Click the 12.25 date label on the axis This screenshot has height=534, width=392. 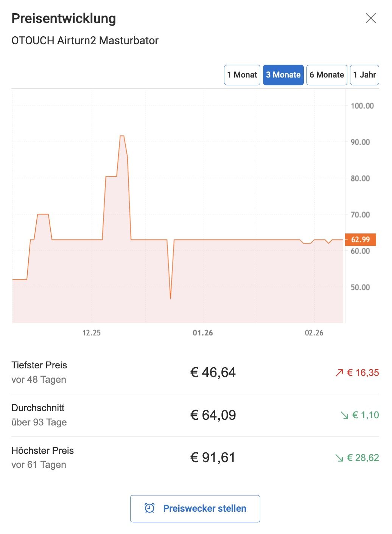(92, 333)
